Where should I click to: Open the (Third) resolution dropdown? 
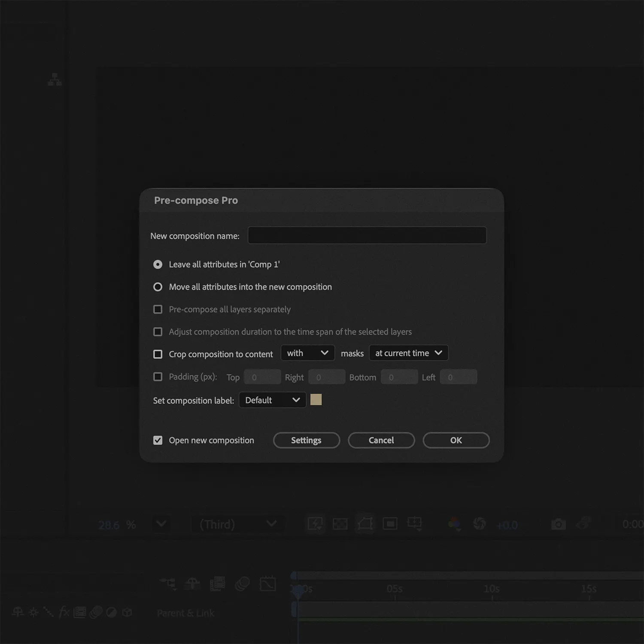pyautogui.click(x=237, y=524)
